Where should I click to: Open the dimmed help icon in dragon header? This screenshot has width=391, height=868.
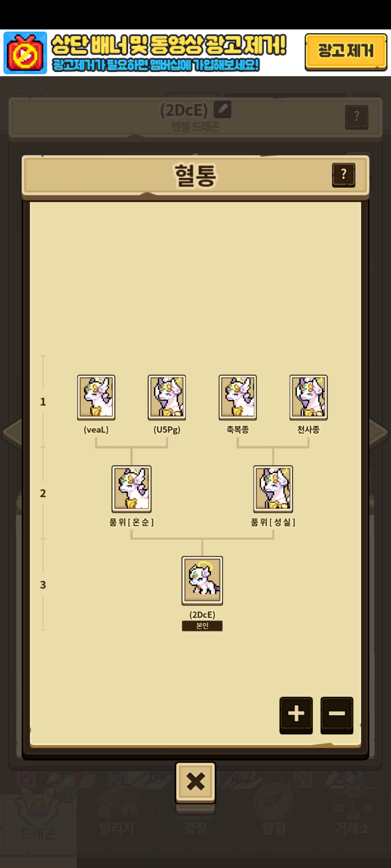point(357,117)
